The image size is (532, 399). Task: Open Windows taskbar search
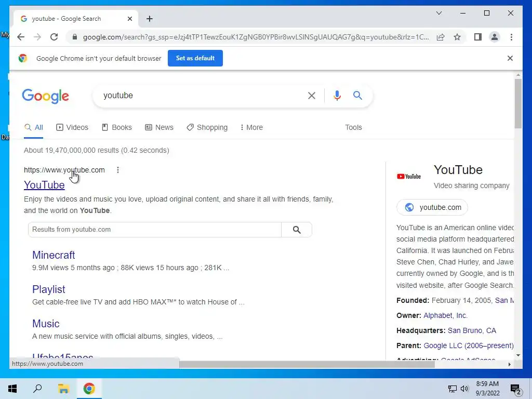click(x=37, y=389)
